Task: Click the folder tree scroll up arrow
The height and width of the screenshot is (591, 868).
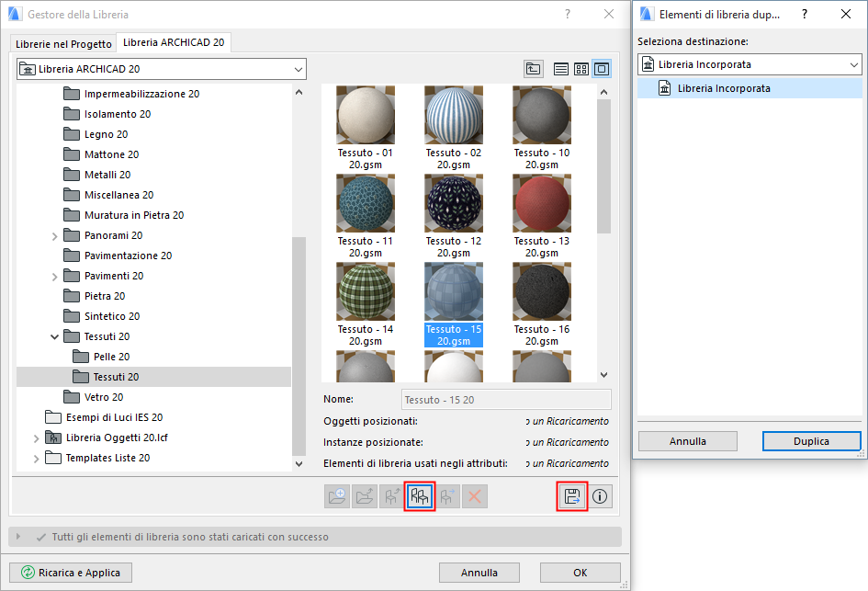Action: point(299,92)
